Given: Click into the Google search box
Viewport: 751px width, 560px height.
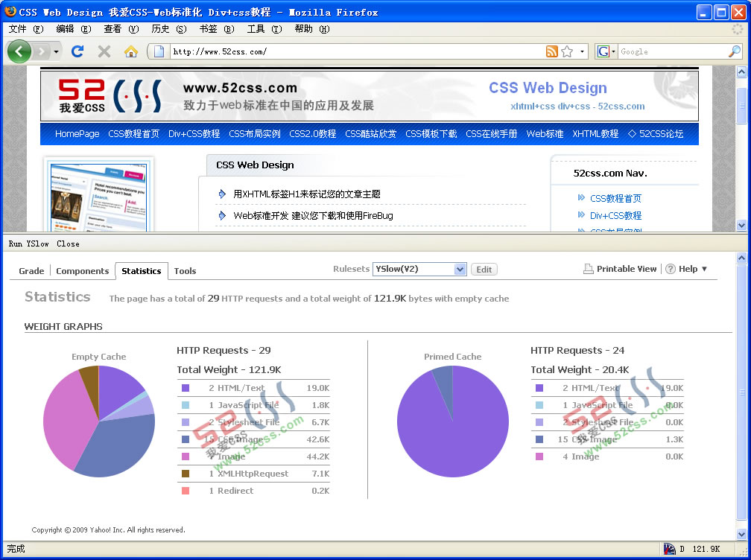Looking at the screenshot, I should click(x=673, y=51).
